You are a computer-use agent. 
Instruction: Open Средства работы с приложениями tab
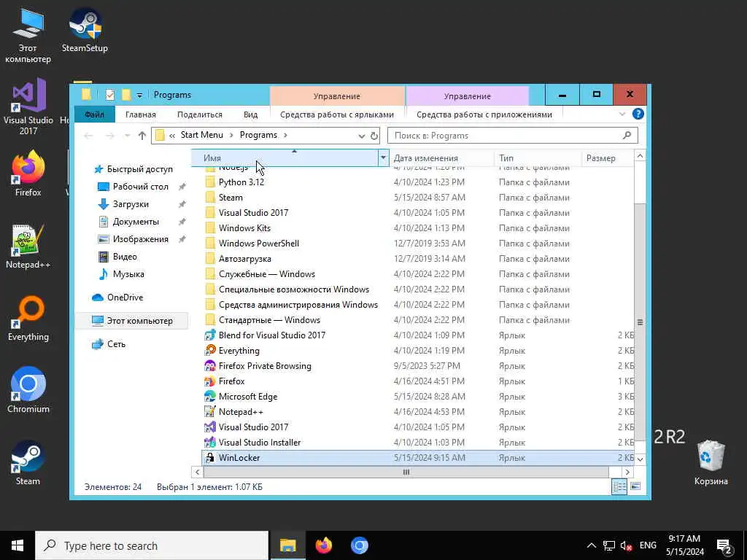484,114
